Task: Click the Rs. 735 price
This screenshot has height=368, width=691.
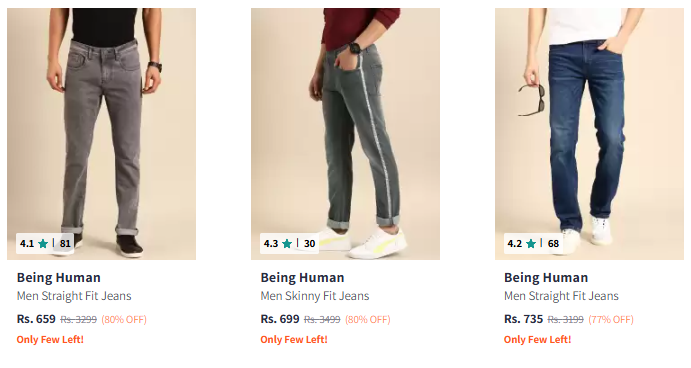Action: [524, 319]
